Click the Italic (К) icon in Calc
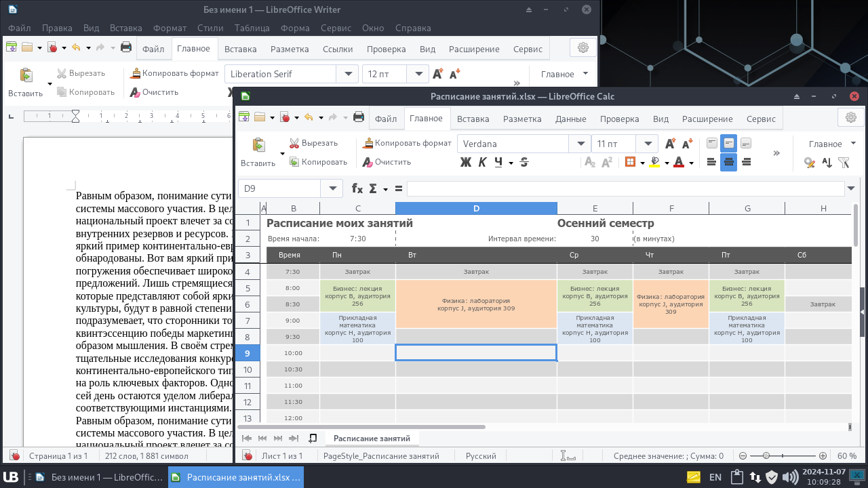The image size is (868, 488). coord(482,162)
